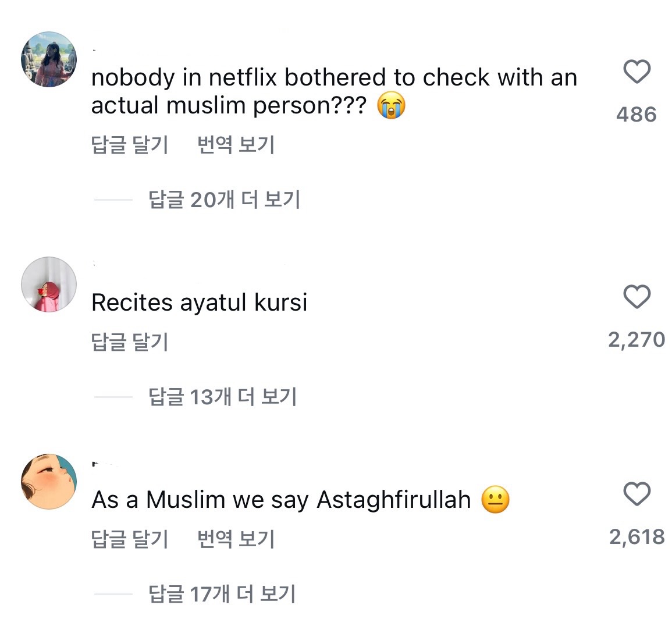Click '답글 달기' under the Astaghfirullah comment
Screen dimensions: 672x637
click(130, 539)
